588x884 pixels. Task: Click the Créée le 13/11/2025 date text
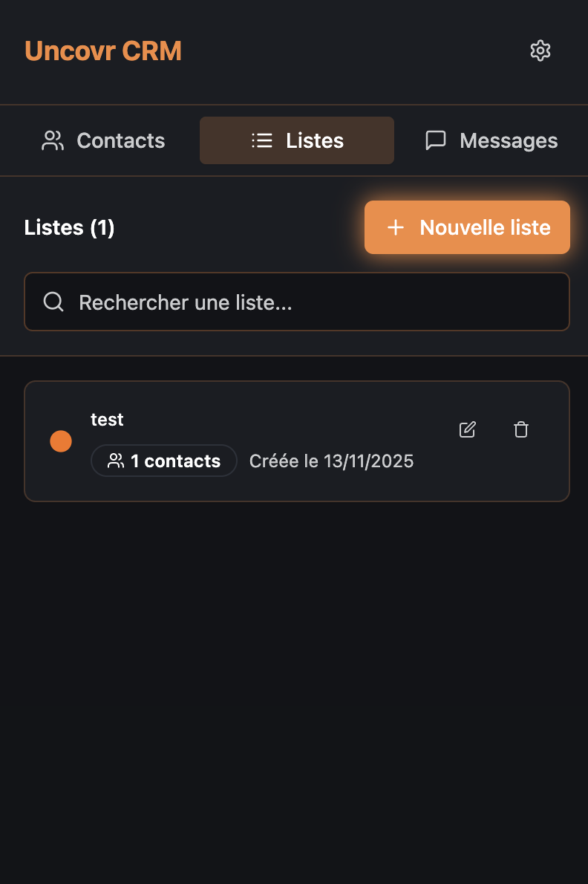(x=331, y=461)
